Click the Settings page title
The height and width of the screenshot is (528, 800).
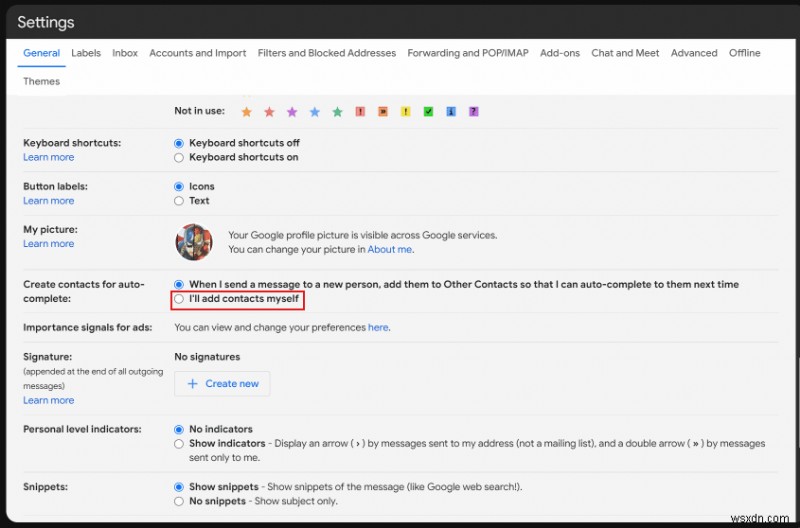[46, 22]
